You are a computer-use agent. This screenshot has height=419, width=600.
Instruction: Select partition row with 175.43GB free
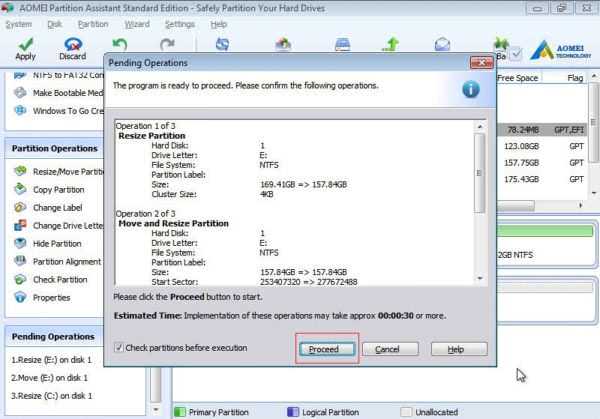(542, 179)
